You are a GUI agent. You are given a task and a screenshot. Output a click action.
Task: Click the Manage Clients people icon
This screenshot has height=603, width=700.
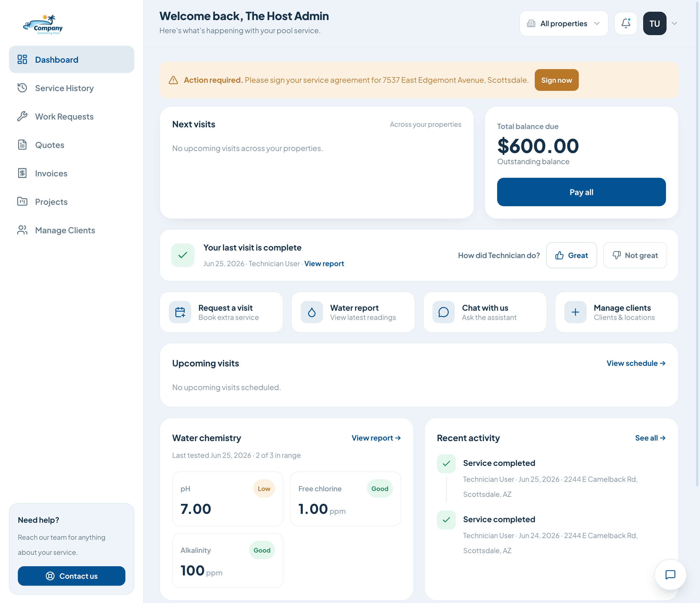(x=22, y=230)
